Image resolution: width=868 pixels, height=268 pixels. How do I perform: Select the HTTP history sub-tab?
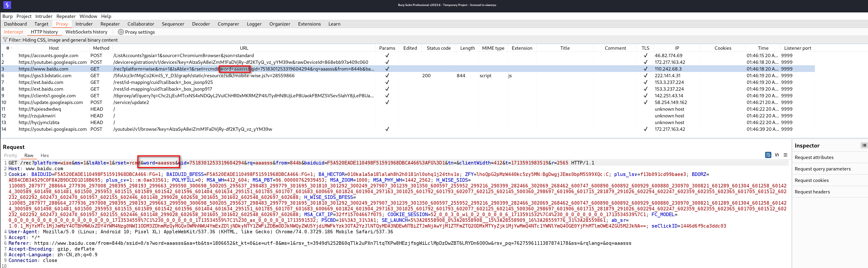44,32
